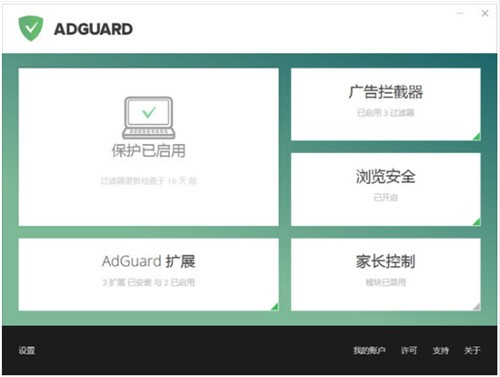Toggle gray corner on 家长控制 card
Viewport: 500px width, 377px height.
click(477, 307)
